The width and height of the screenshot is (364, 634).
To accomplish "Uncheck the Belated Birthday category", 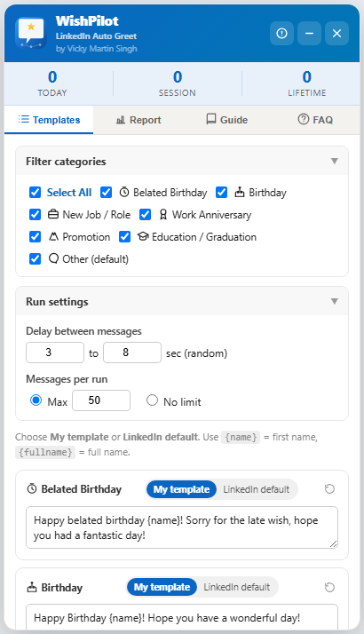I will (x=106, y=193).
